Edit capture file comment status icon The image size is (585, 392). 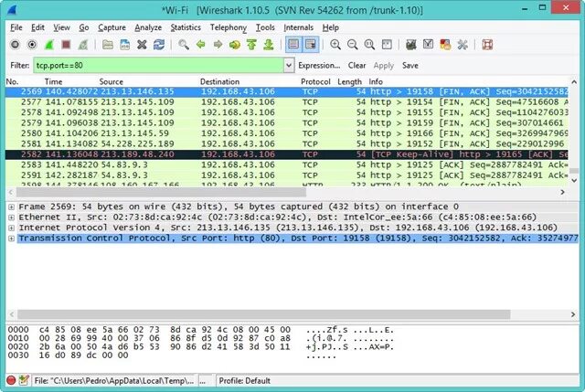click(24, 380)
